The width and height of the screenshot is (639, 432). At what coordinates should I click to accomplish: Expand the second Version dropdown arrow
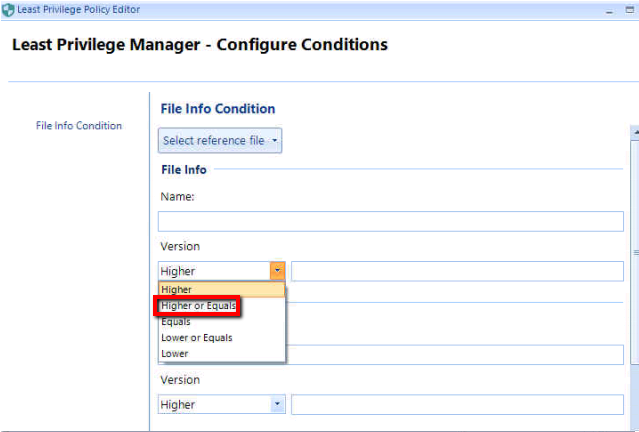coord(277,405)
